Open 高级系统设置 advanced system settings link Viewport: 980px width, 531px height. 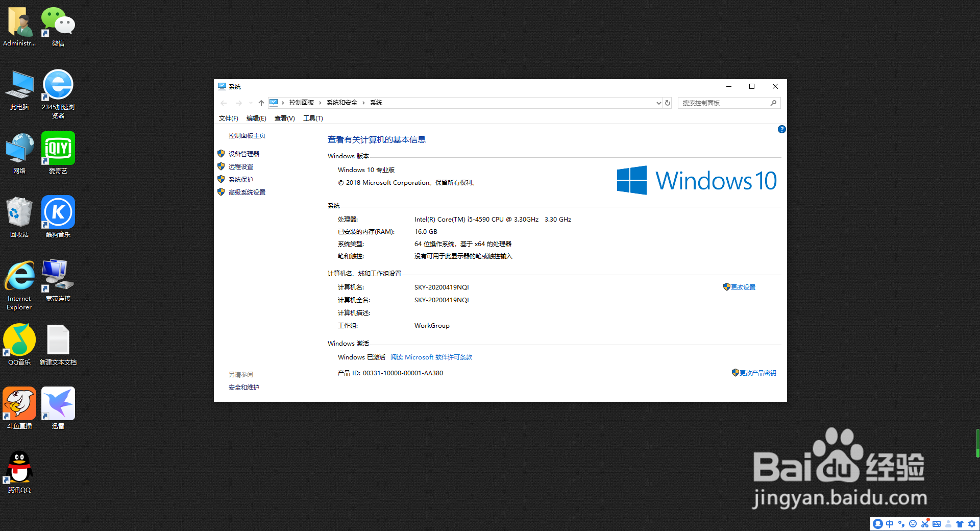(x=247, y=192)
